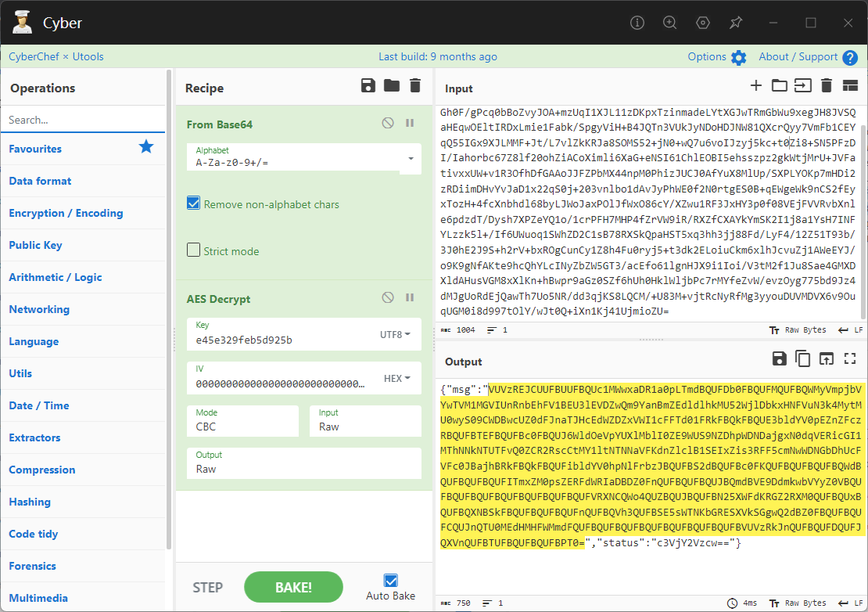Screen dimensions: 868x612
Task: Open the AES Mode dropdown showing CBC
Action: pyautogui.click(x=242, y=421)
